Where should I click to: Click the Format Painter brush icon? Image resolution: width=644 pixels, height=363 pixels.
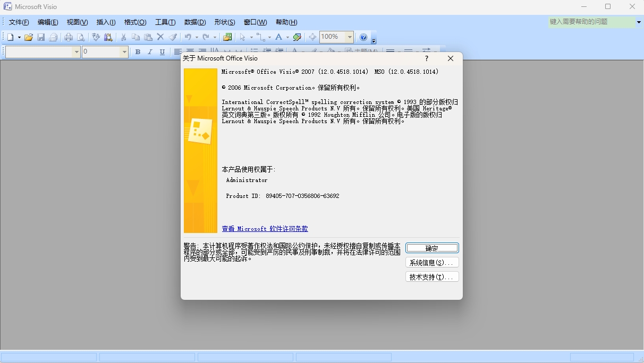coord(173,37)
